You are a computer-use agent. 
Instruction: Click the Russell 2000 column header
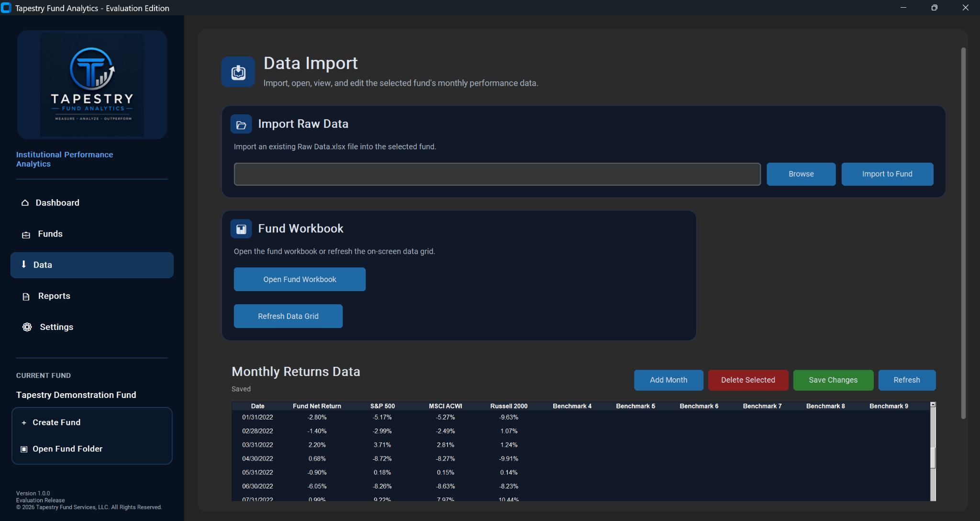point(509,406)
